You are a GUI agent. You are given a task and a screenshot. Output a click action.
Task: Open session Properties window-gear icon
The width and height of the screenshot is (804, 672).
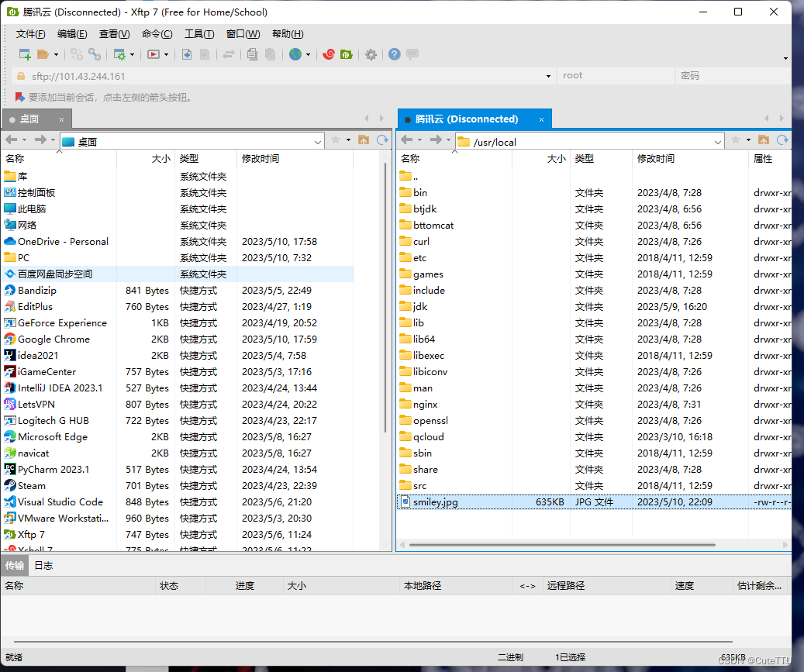(119, 54)
